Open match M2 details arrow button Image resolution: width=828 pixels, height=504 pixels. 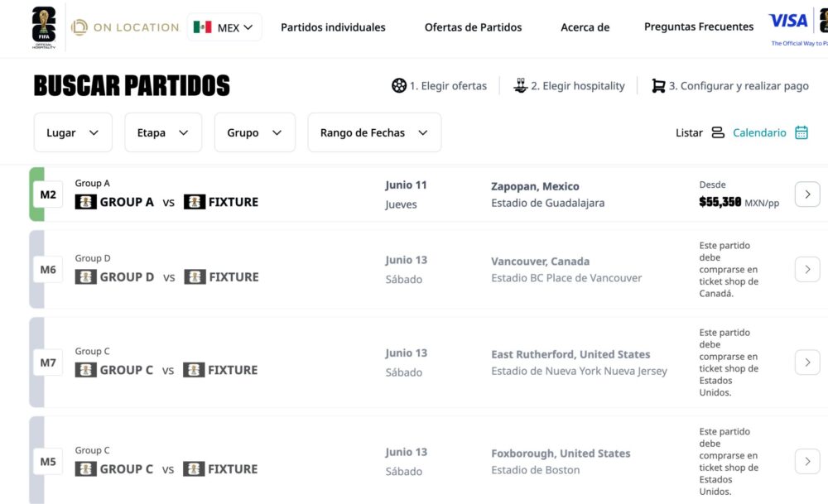point(807,194)
